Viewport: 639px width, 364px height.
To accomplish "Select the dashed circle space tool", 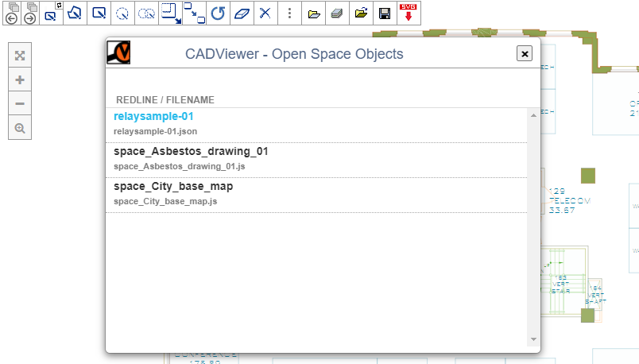I will tap(122, 13).
